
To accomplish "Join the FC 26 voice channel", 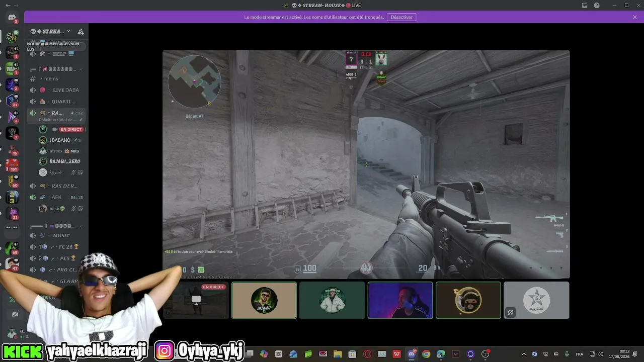I will point(56,247).
